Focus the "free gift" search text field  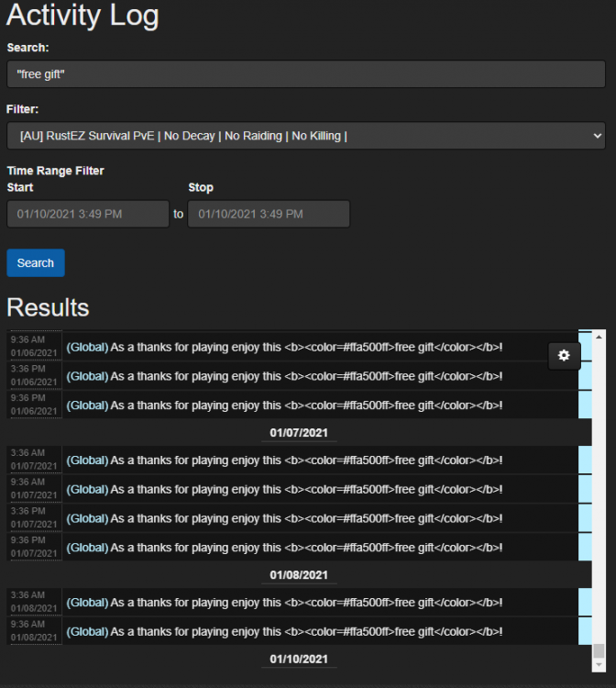(x=306, y=74)
